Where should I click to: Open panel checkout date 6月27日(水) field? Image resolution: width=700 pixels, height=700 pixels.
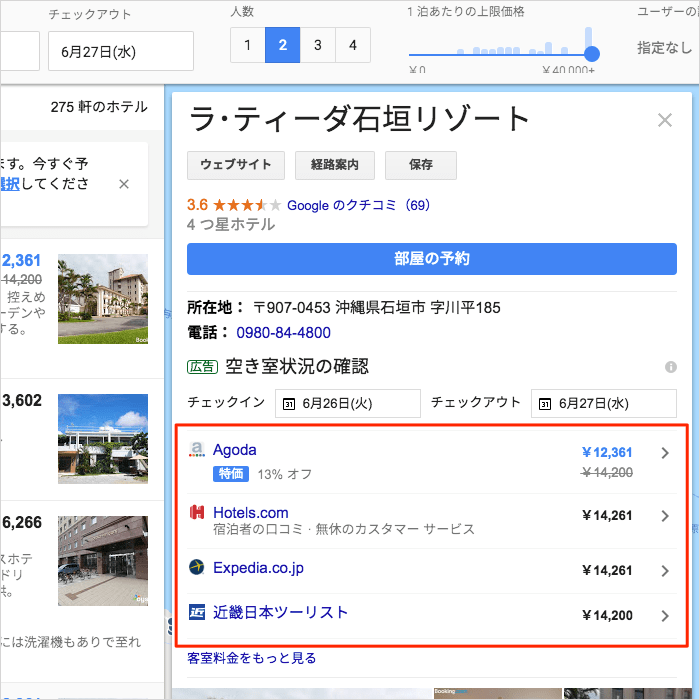pyautogui.click(x=604, y=404)
